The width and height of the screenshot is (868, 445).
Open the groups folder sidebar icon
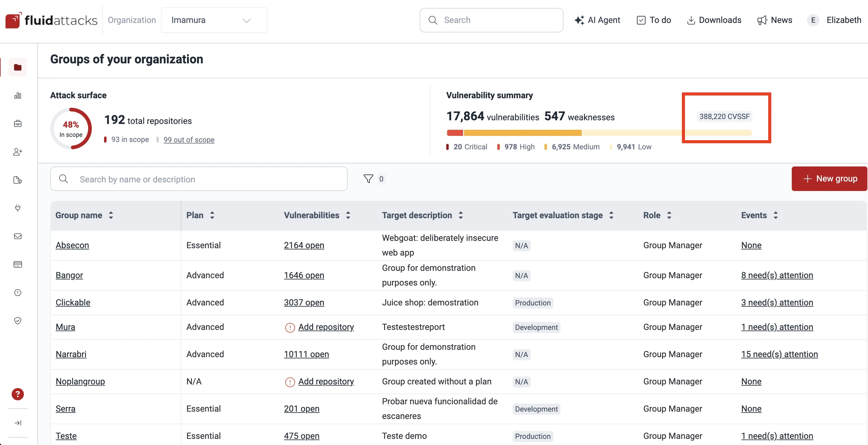click(x=18, y=67)
